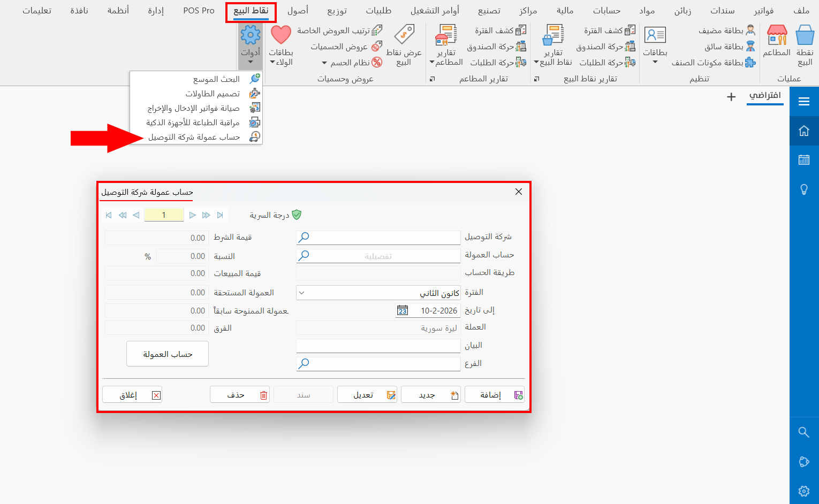Select the home icon in the right sidebar

point(804,130)
